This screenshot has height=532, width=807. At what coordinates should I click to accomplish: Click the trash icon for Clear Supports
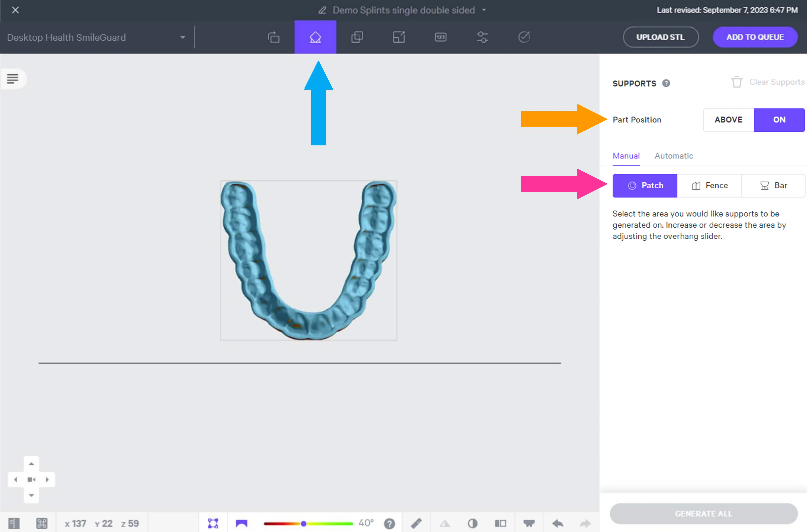tap(736, 82)
